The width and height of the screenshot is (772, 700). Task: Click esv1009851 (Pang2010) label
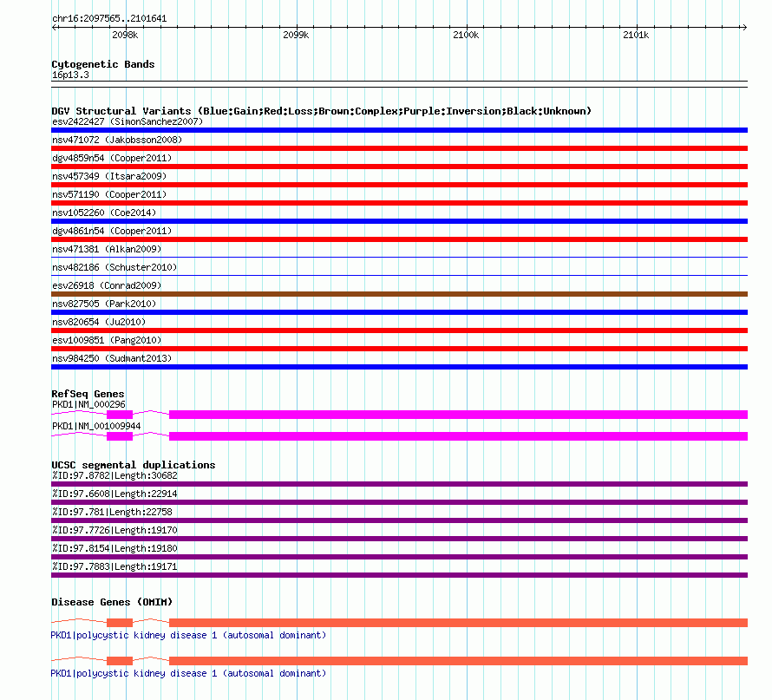[x=107, y=340]
